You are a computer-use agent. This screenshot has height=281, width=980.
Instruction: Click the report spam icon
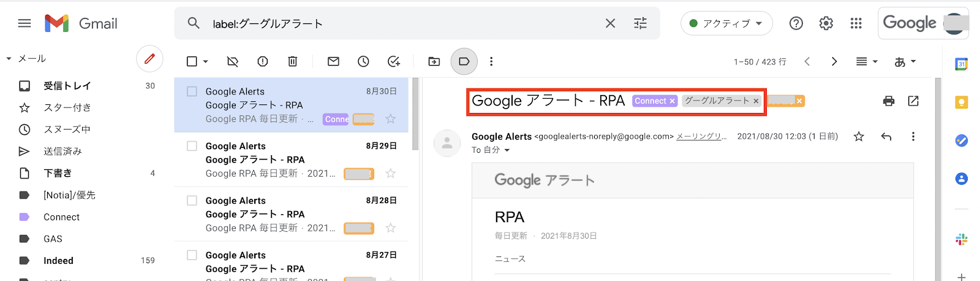pos(263,61)
